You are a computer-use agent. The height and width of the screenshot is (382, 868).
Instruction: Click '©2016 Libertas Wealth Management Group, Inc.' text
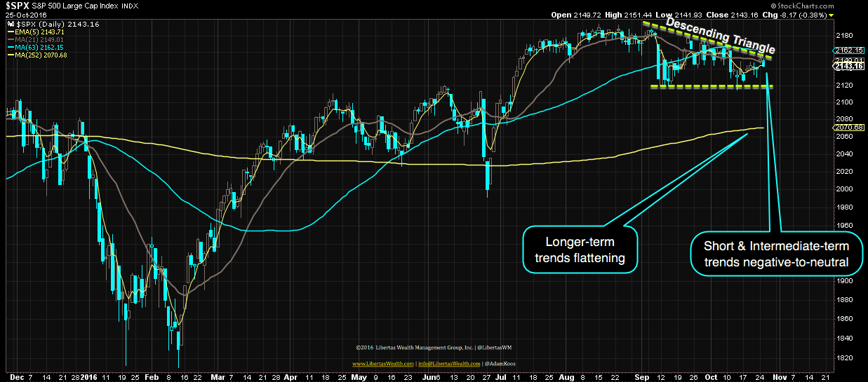(x=416, y=347)
